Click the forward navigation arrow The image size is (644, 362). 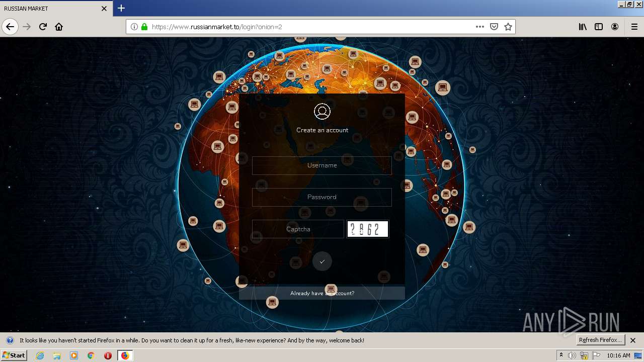(x=27, y=27)
